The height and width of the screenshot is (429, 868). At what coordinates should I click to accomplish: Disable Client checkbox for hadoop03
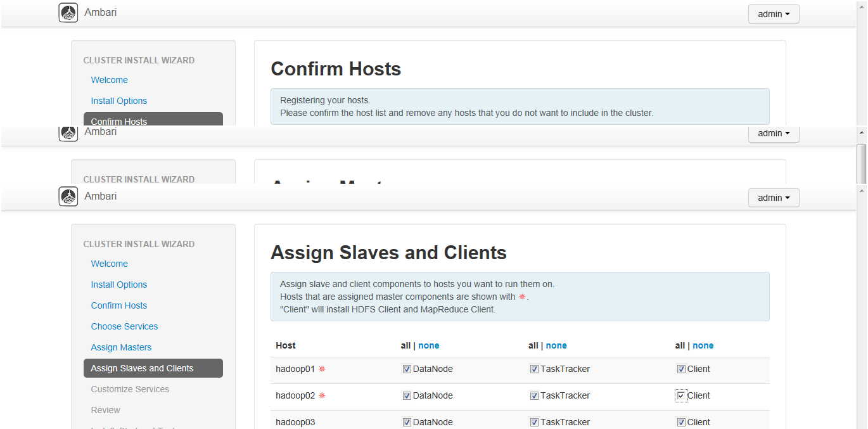pyautogui.click(x=681, y=422)
